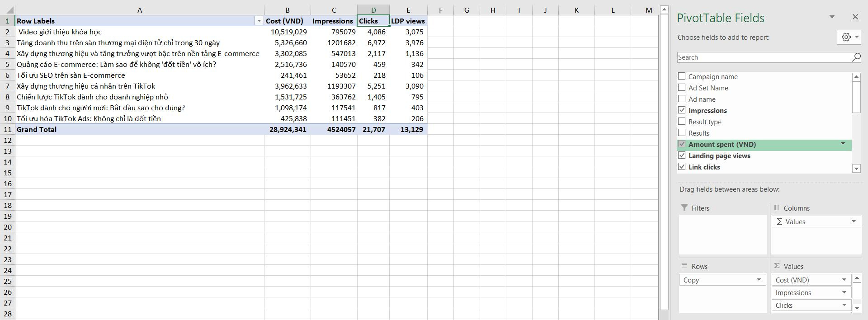
Task: Check the Ad Set Name field
Action: (682, 88)
